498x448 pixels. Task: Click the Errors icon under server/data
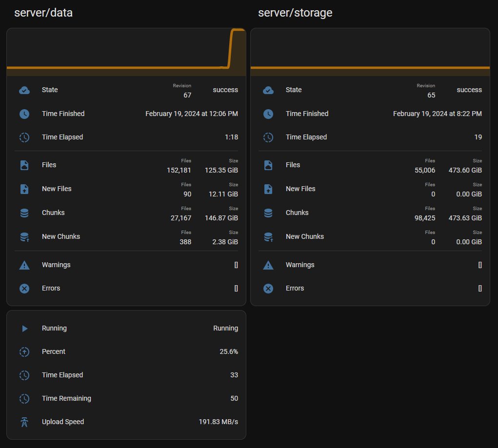24,289
